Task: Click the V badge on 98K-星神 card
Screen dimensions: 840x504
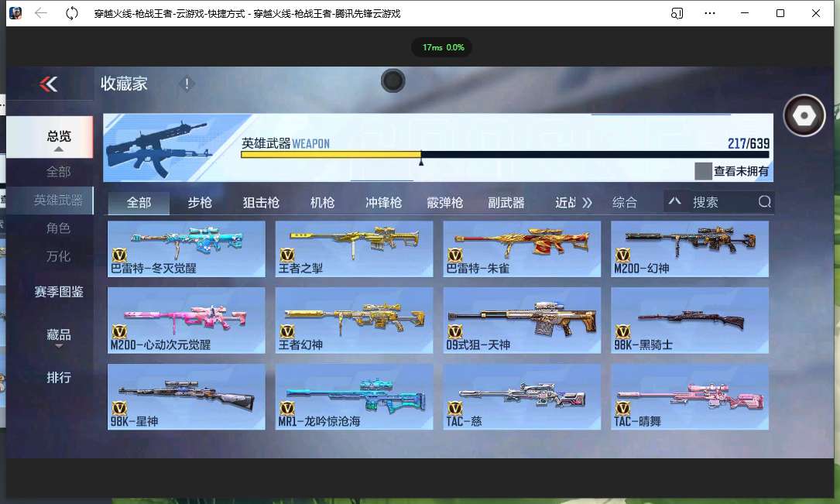Action: click(x=119, y=408)
